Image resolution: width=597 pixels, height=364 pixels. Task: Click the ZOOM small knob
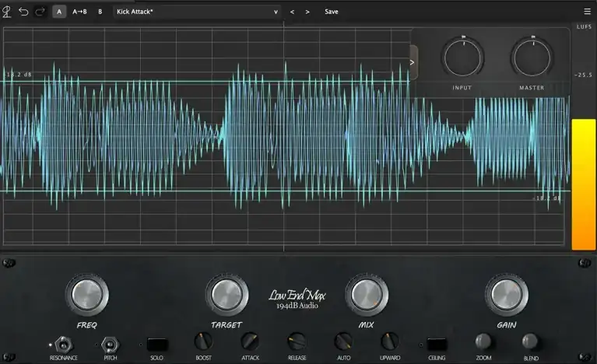pos(483,341)
